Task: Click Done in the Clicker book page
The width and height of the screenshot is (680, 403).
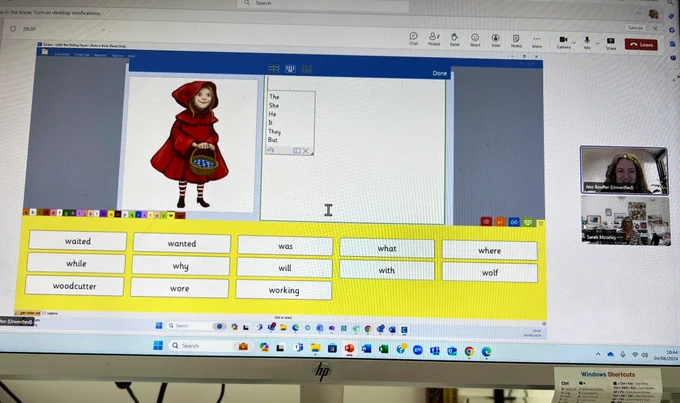Action: (x=439, y=73)
